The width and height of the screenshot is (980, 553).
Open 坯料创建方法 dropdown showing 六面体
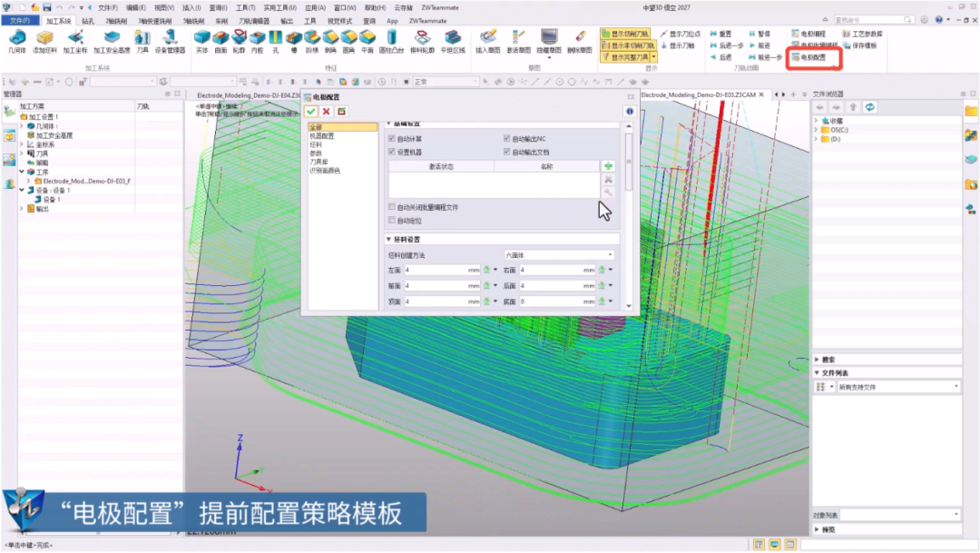coord(559,255)
